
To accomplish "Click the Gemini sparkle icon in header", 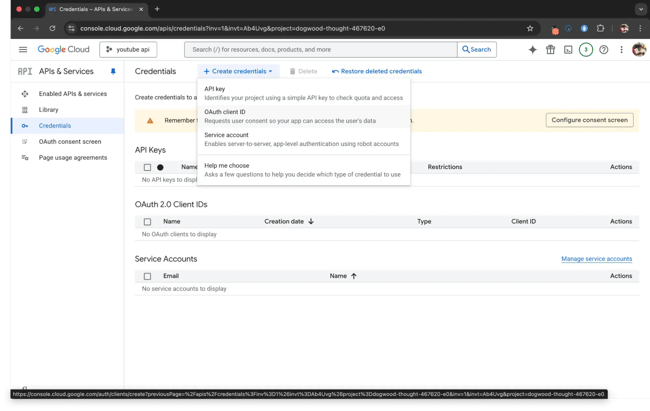I will 532,49.
